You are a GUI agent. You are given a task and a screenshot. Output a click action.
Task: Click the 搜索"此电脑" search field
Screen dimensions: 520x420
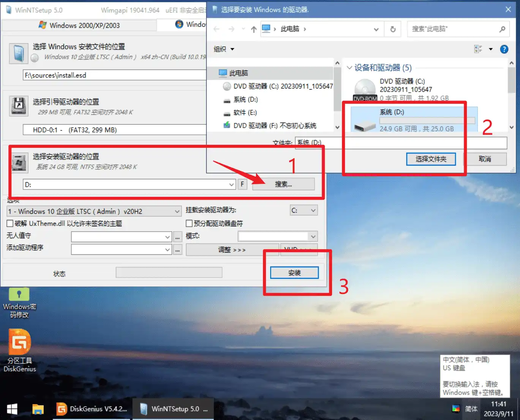click(x=452, y=29)
